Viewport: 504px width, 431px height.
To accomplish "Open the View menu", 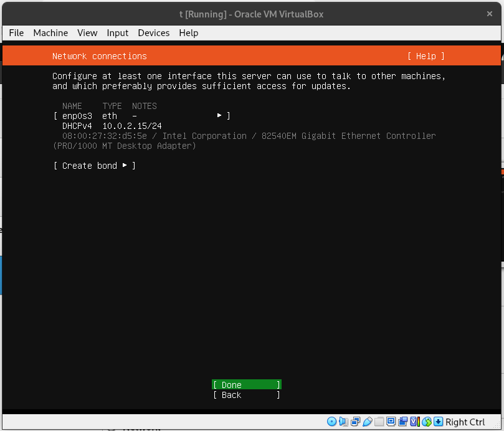I will click(87, 33).
